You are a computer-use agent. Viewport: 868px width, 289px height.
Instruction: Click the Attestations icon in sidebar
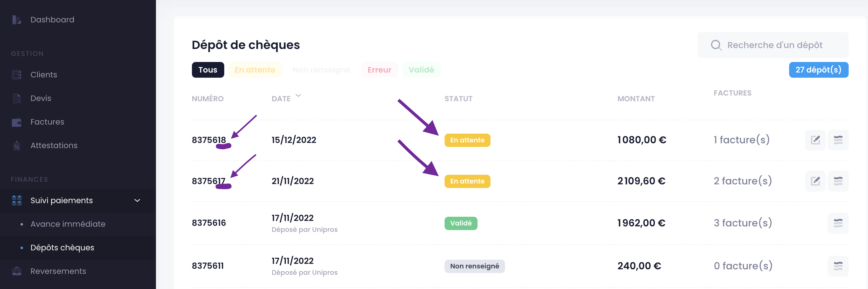pos(17,145)
